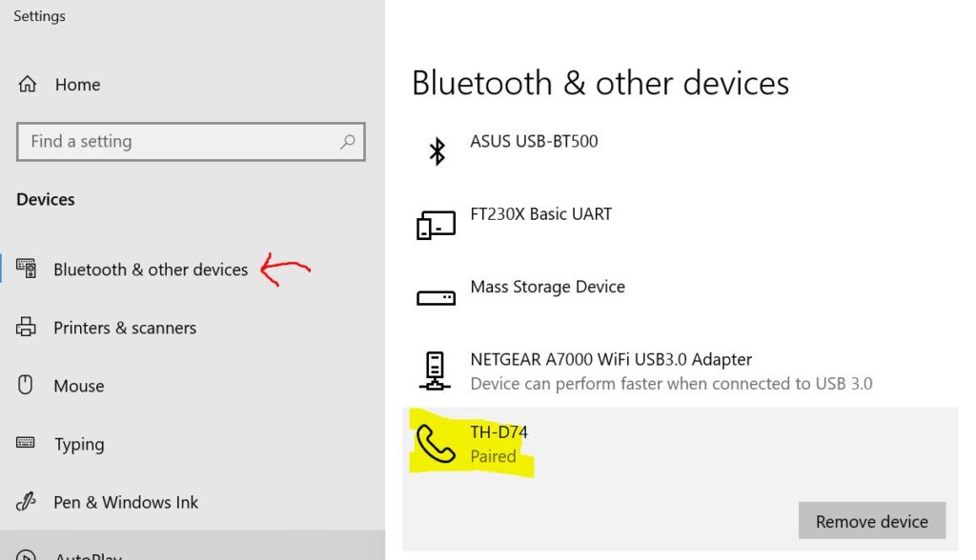Click the Mouse icon in sidebar
976x560 pixels.
26,386
